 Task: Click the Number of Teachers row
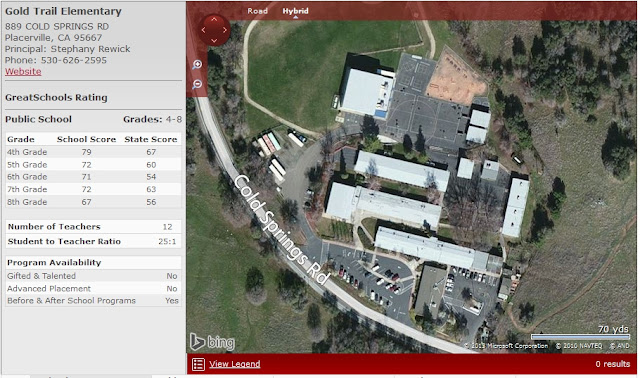93,227
